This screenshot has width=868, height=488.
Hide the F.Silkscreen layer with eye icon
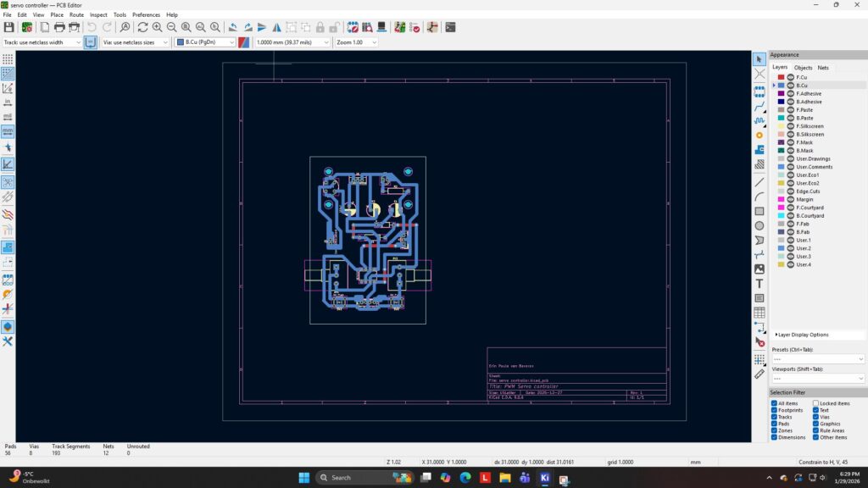pos(790,126)
